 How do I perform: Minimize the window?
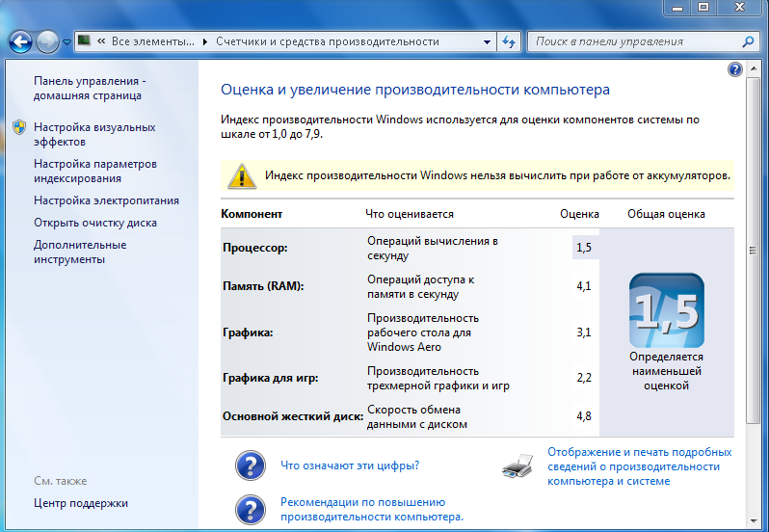(677, 8)
